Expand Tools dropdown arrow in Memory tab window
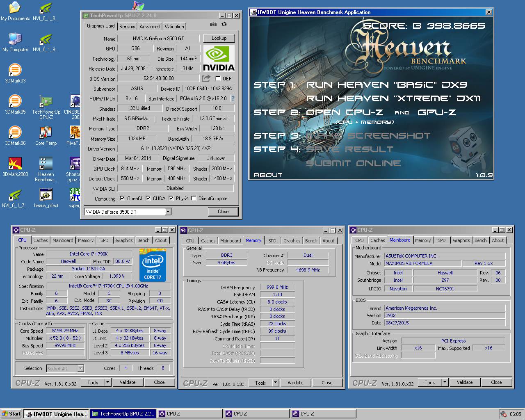Image resolution: width=525 pixels, height=420 pixels. point(276,383)
